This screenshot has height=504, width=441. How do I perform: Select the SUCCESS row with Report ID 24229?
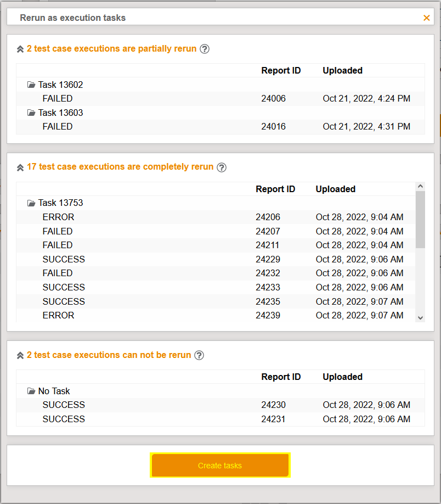[x=165, y=259]
